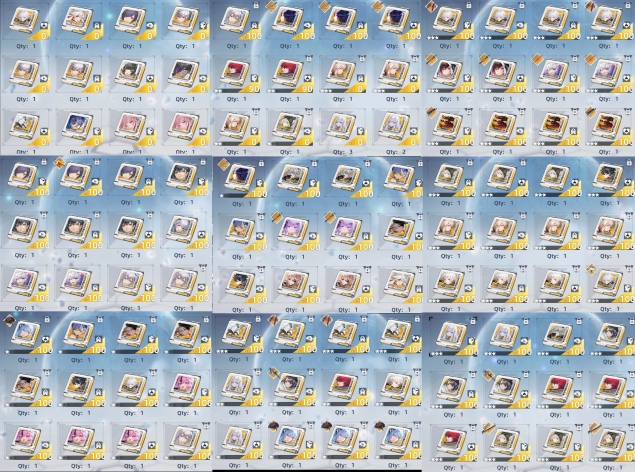
Task: Select the two-star headphone character memory with crossed badge
Action: (x=290, y=387)
